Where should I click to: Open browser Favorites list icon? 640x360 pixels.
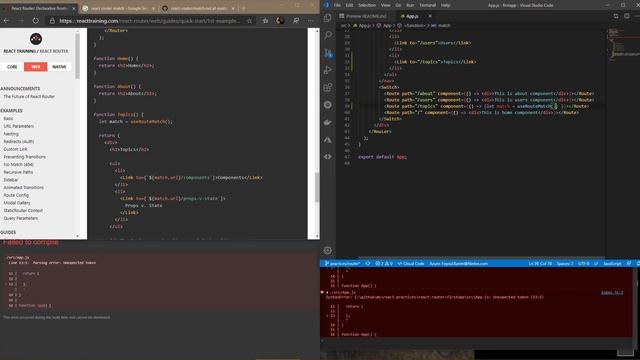tap(265, 20)
